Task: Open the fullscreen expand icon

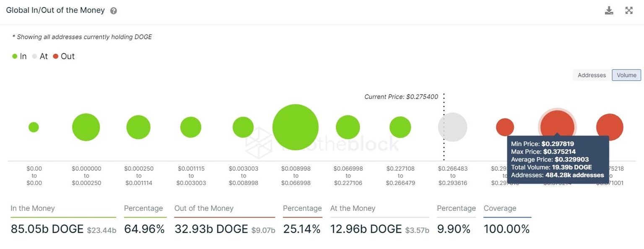Action: coord(628,10)
